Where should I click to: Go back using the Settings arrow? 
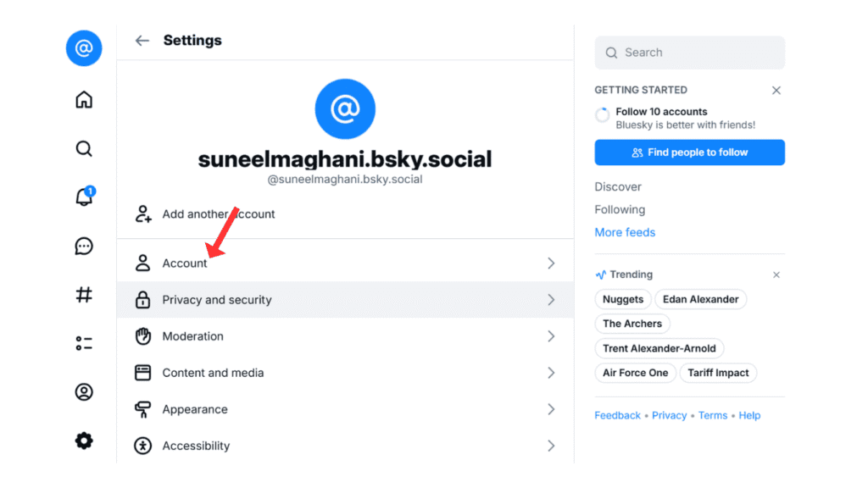pos(142,41)
